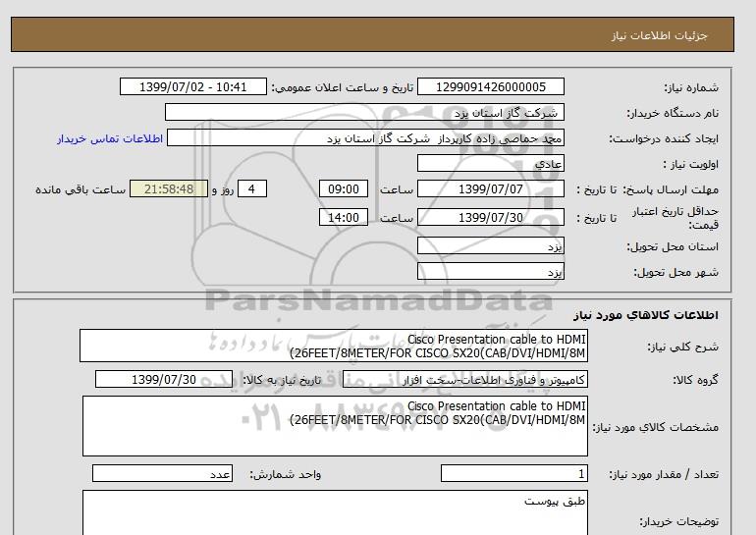
Task: Click the buyer organization name field
Action: click(364, 112)
